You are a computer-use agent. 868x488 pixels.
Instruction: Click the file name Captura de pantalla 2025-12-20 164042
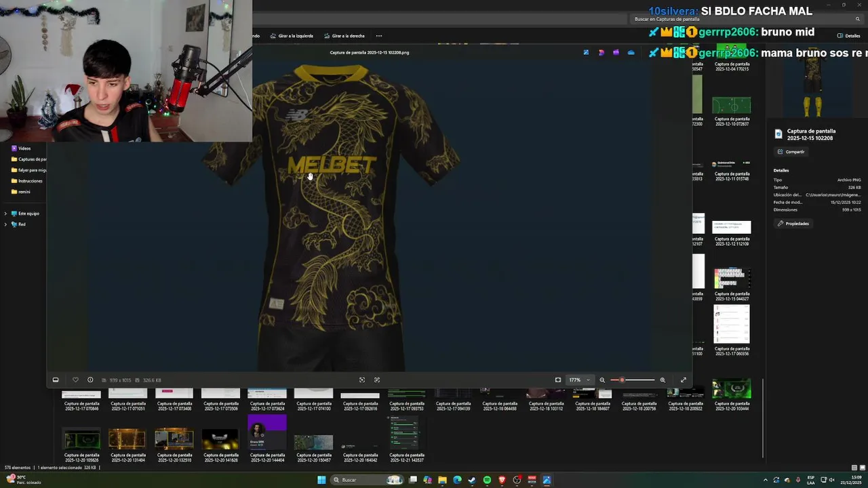360,457
